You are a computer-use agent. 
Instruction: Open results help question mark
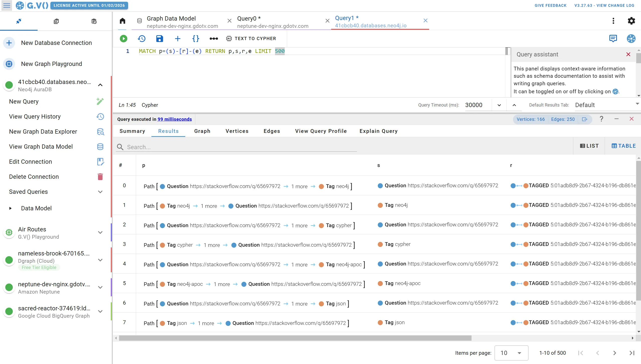click(x=601, y=119)
